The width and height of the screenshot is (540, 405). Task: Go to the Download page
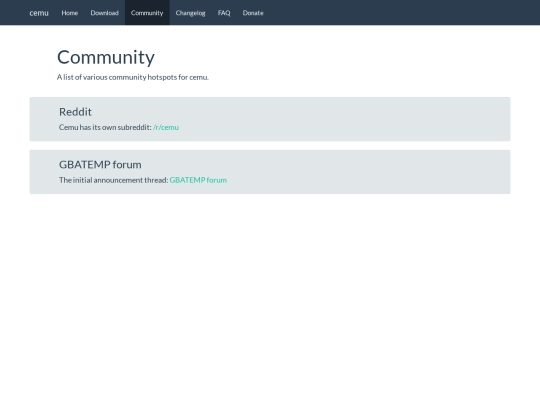104,13
